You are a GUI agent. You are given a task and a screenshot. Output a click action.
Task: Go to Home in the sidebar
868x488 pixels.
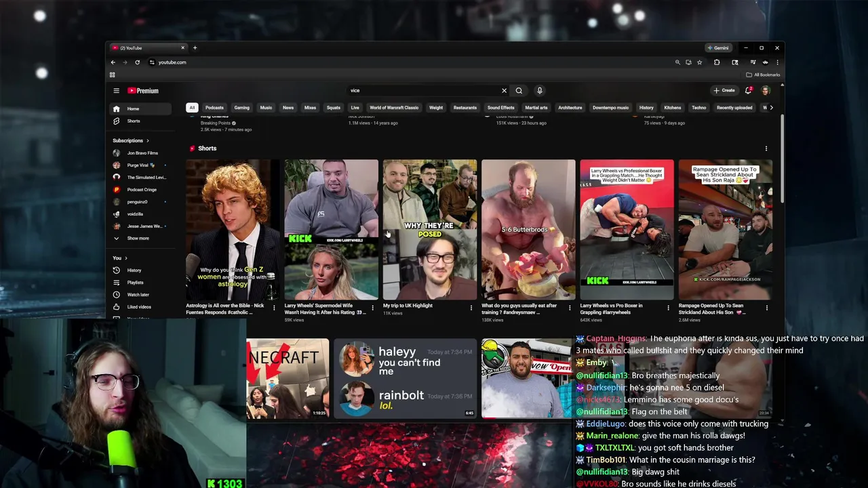click(141, 108)
